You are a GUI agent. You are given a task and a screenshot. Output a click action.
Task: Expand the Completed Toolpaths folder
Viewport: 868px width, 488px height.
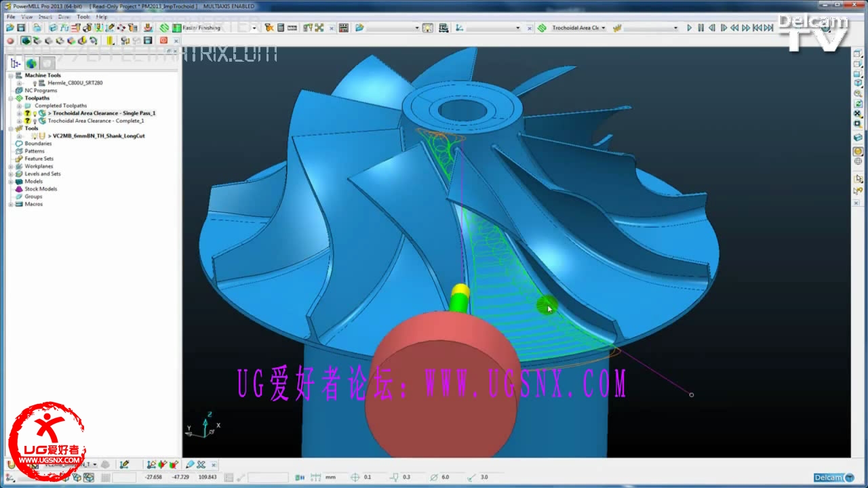coord(20,106)
